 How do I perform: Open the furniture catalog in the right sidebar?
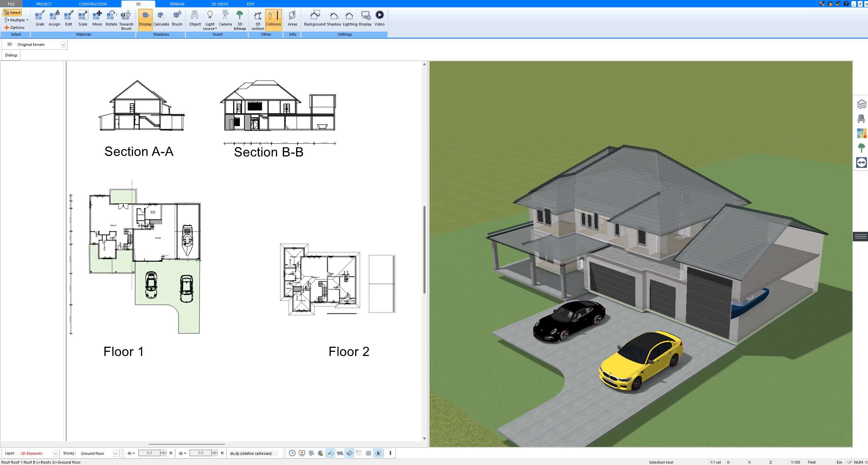click(x=862, y=119)
